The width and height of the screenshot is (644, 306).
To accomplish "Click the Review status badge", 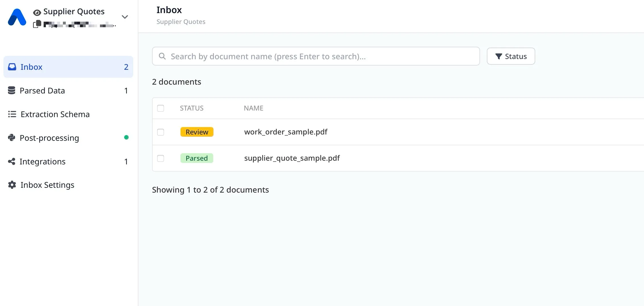I will (x=197, y=132).
